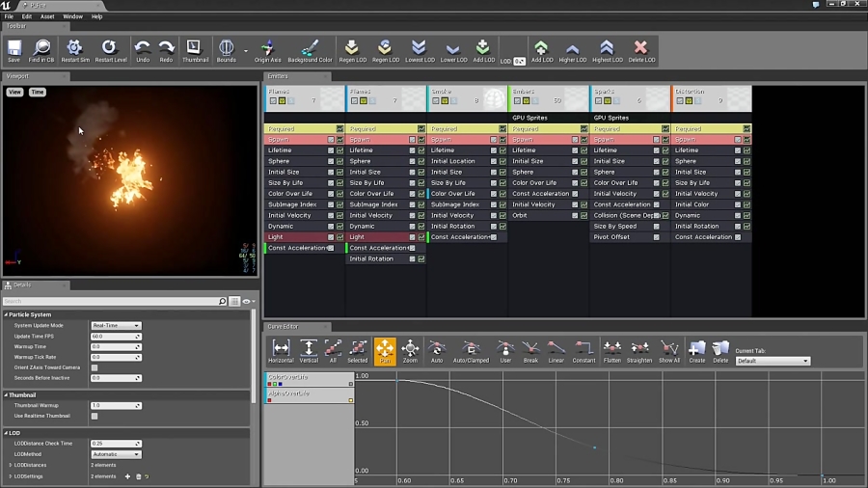Viewport: 868px width, 488px height.
Task: Click Restart Level icon
Action: [x=110, y=50]
